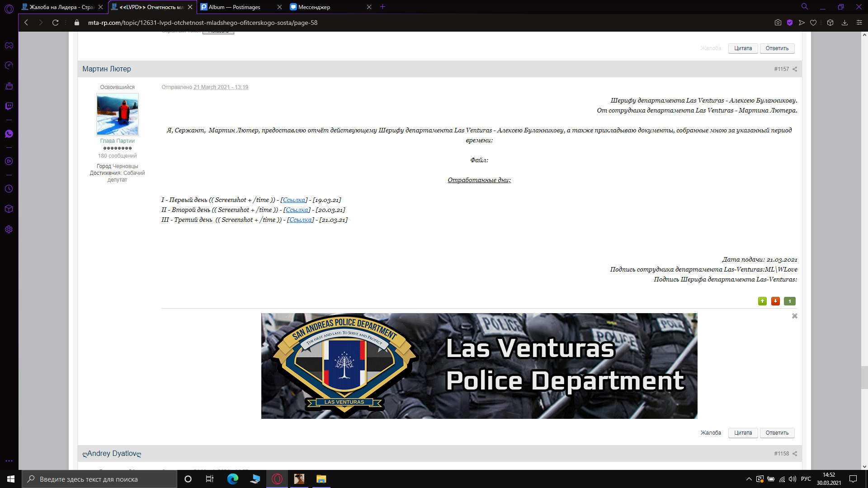Click the page vertical scrollbar thumb
This screenshot has height=488, width=868.
click(x=864, y=377)
